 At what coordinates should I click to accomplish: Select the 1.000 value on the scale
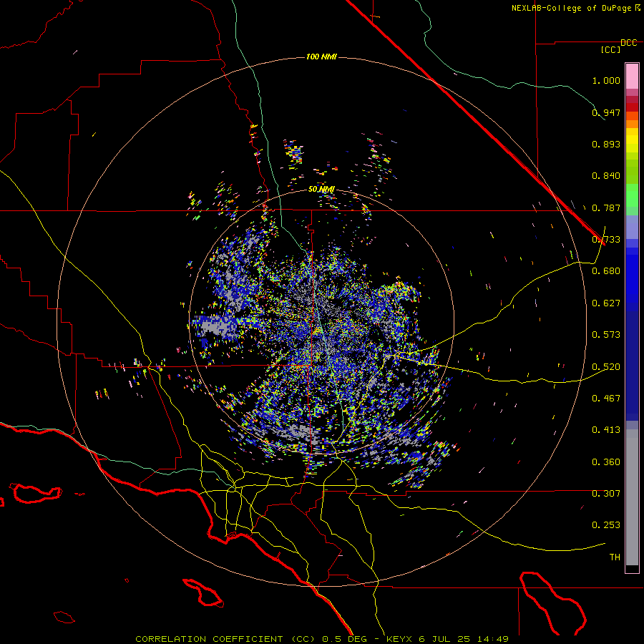[606, 80]
